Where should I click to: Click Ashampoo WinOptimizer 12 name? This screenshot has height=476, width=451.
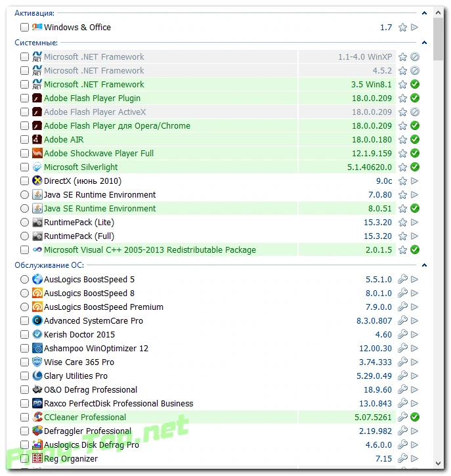(97, 348)
